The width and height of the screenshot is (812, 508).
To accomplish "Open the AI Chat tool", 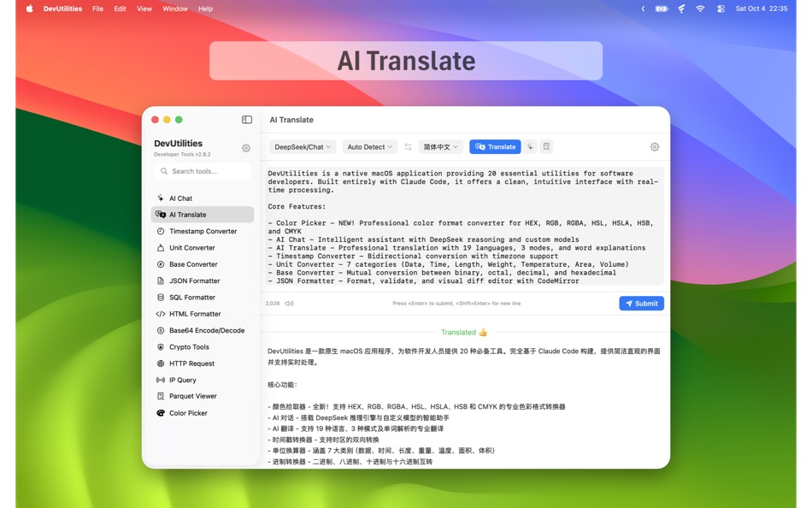I will coord(180,198).
